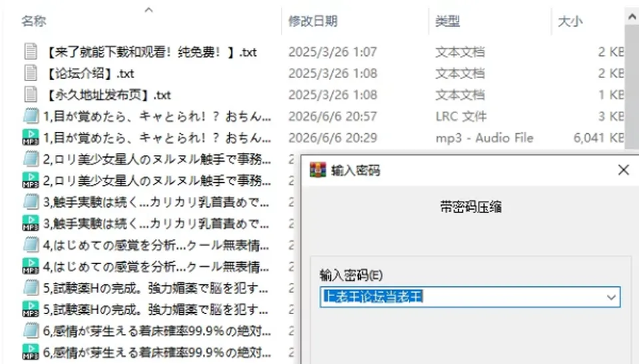The height and width of the screenshot is (364, 639).
Task: Click the date 2026/6/6 20:29
Action: point(333,138)
